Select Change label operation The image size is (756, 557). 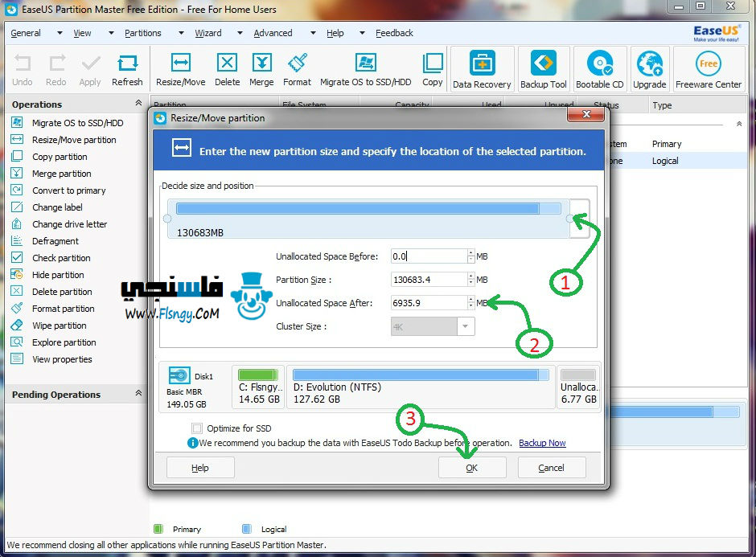57,207
